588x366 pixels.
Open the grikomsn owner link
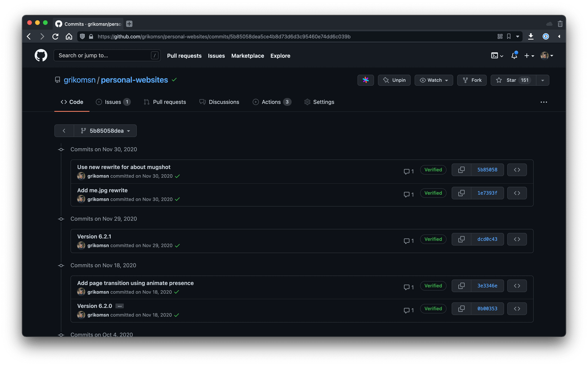(x=79, y=80)
